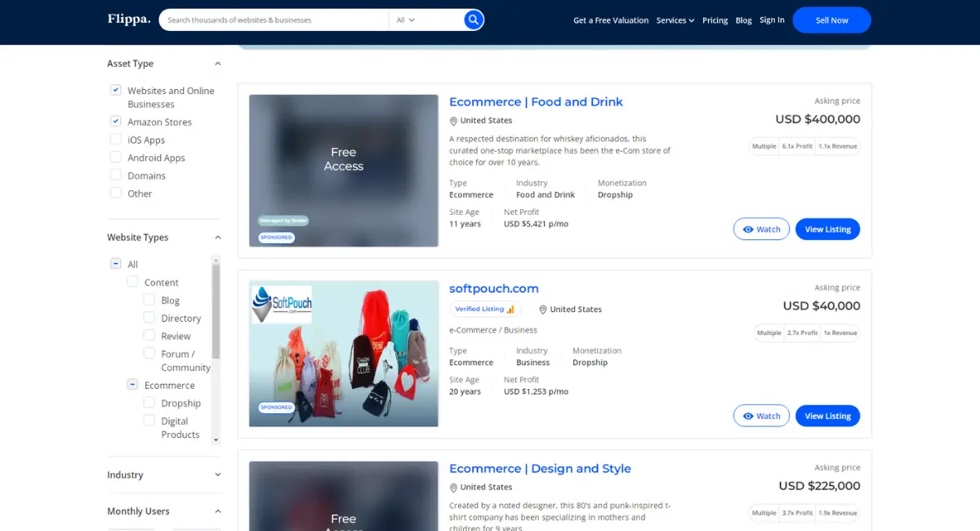The height and width of the screenshot is (531, 980).
Task: Open the softpouch.com listing title
Action: [494, 288]
